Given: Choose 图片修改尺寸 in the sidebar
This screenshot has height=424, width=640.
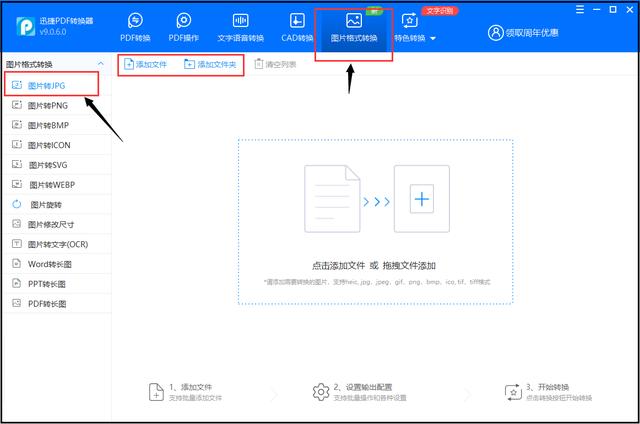Looking at the screenshot, I should coord(56,224).
